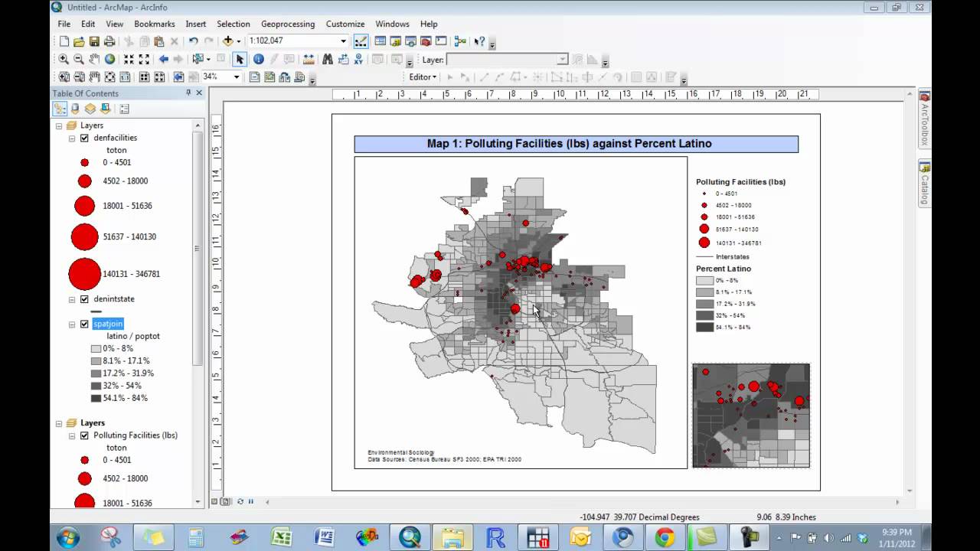Screen dimensions: 980x551
Task: Open the Geoprocessing menu
Action: click(288, 24)
